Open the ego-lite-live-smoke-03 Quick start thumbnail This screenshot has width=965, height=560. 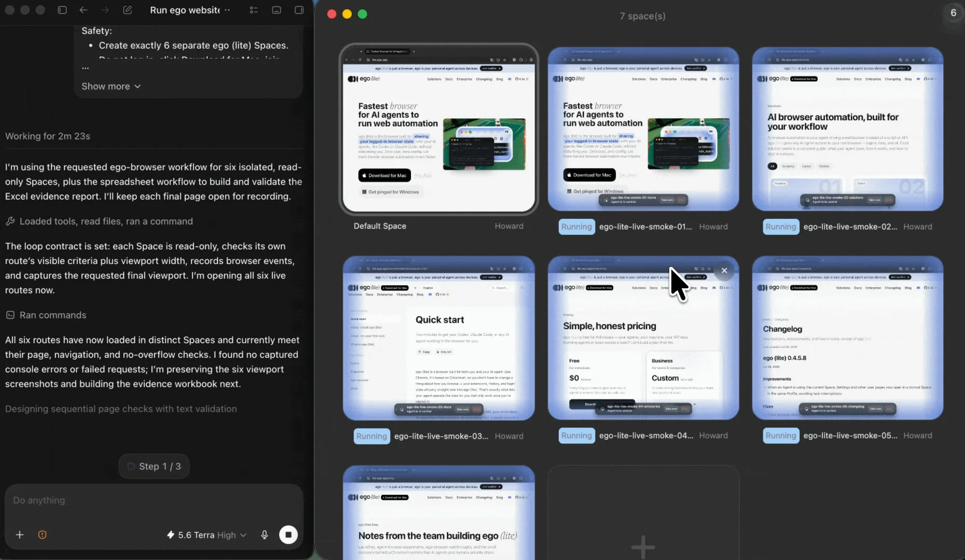tap(439, 338)
